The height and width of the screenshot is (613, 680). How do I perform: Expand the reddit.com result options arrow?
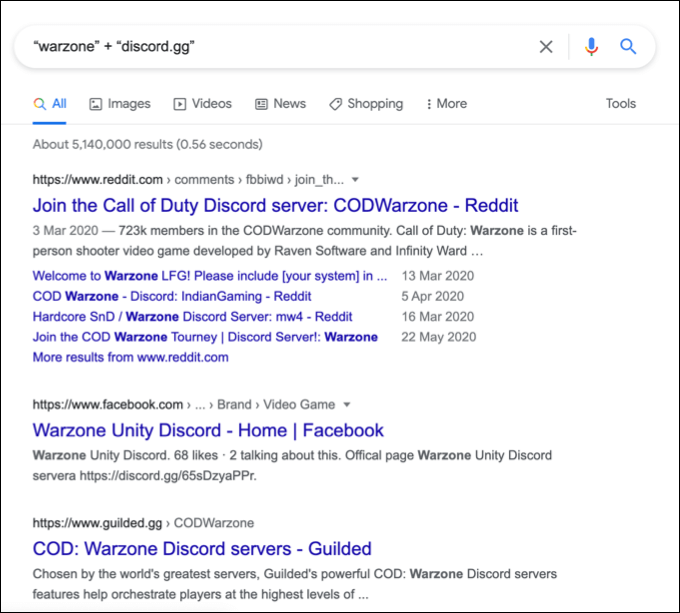pyautogui.click(x=355, y=180)
